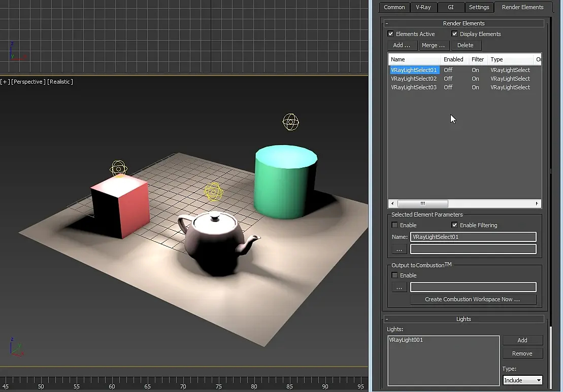563x392 pixels.
Task: Uncheck the Elements Active checkbox
Action: click(x=390, y=34)
